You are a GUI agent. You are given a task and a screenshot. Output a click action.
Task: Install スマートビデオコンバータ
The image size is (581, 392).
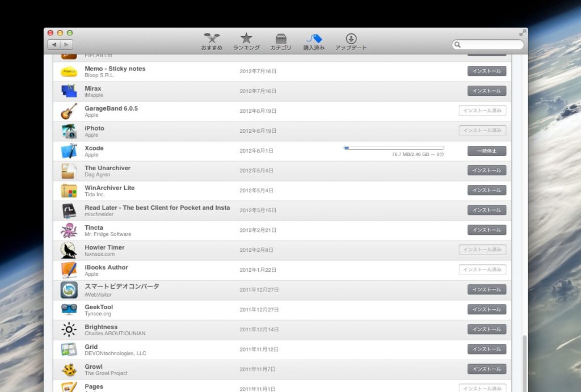[486, 290]
